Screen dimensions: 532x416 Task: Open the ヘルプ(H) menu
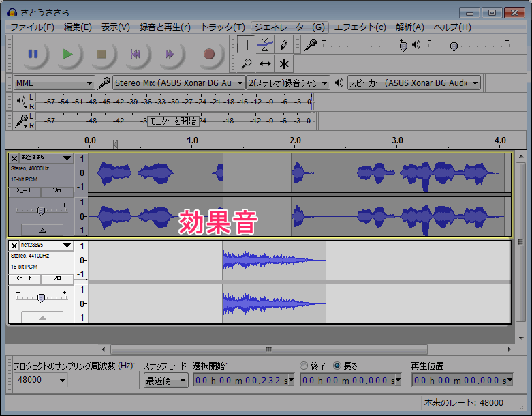point(452,27)
